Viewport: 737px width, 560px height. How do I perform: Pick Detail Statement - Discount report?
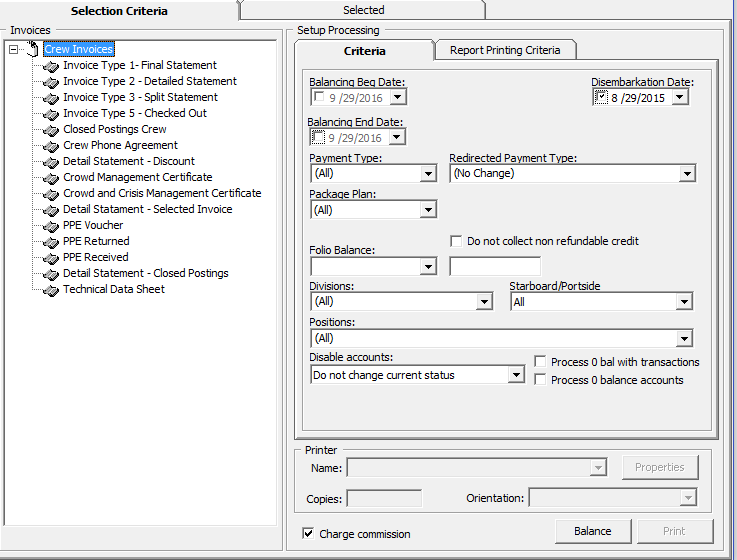[x=129, y=161]
